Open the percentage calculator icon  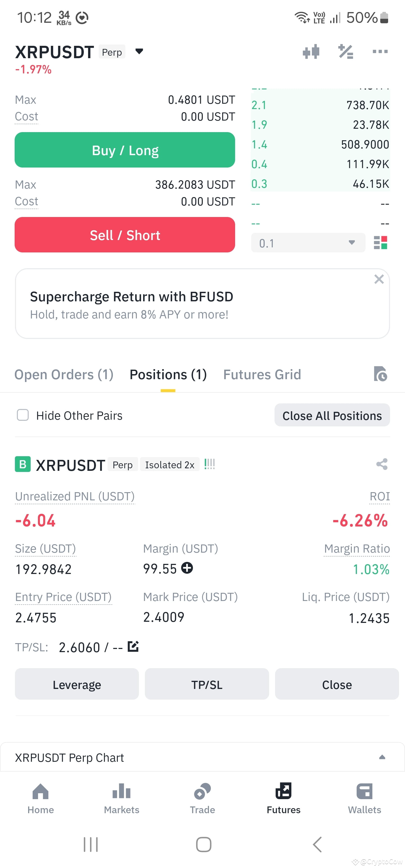(x=346, y=51)
